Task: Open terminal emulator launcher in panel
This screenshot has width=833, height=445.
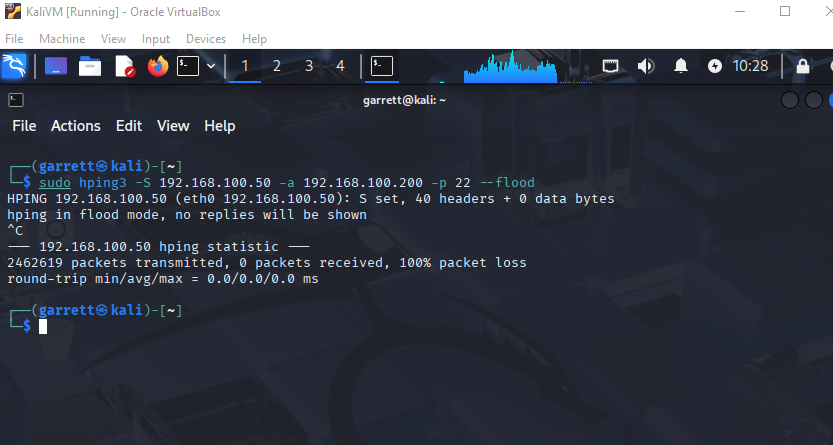Action: pyautogui.click(x=188, y=66)
